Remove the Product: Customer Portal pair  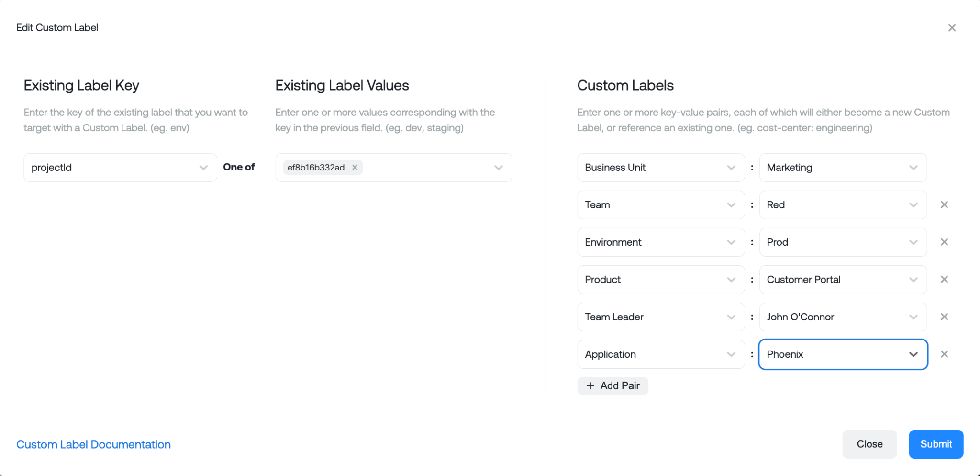click(x=945, y=279)
